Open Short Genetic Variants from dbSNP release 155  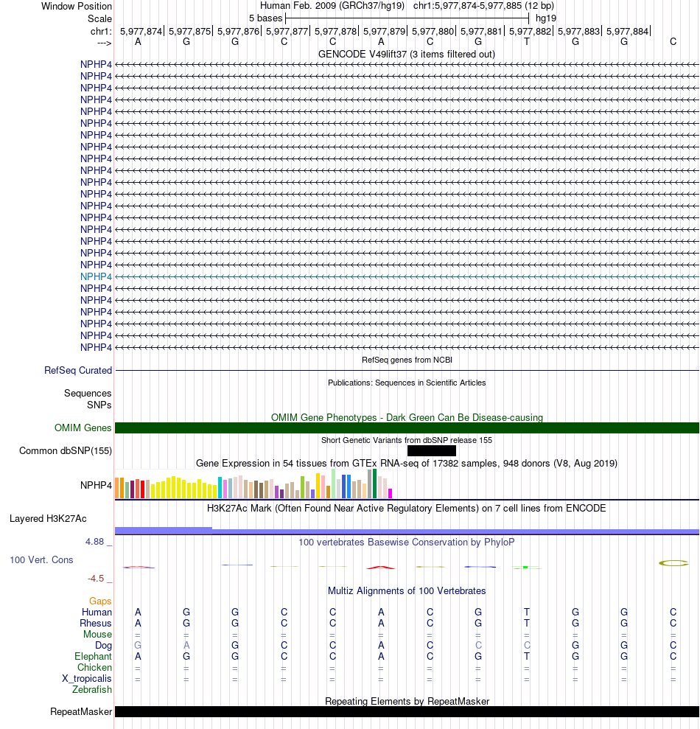coord(407,440)
